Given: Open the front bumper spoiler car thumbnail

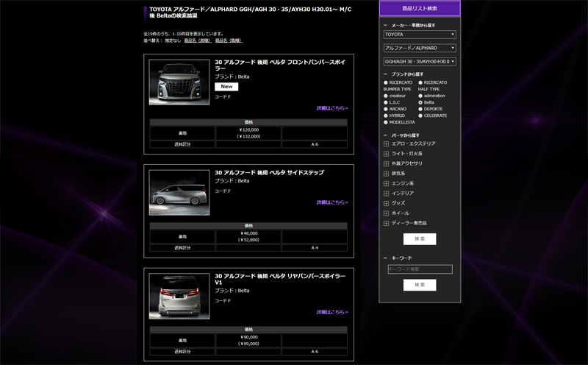Looking at the screenshot, I should point(179,82).
